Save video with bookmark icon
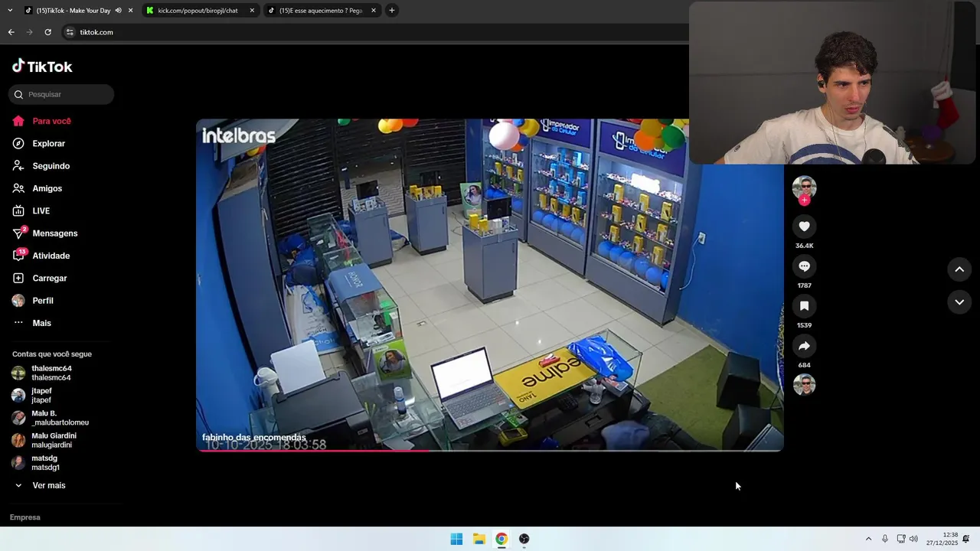Viewport: 980px width, 551px height. (804, 306)
